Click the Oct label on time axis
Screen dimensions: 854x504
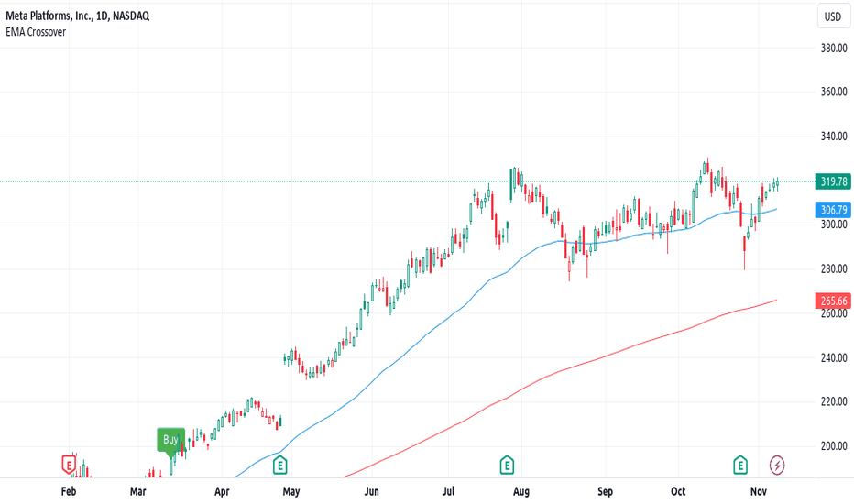678,491
